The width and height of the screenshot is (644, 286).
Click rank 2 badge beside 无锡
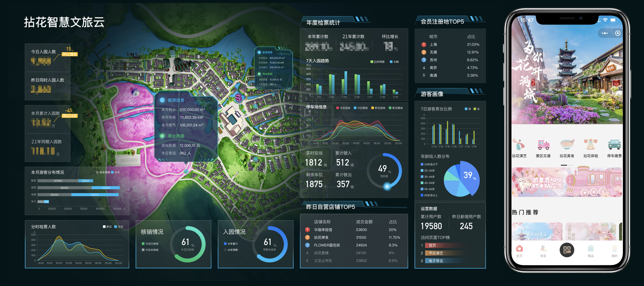(424, 52)
